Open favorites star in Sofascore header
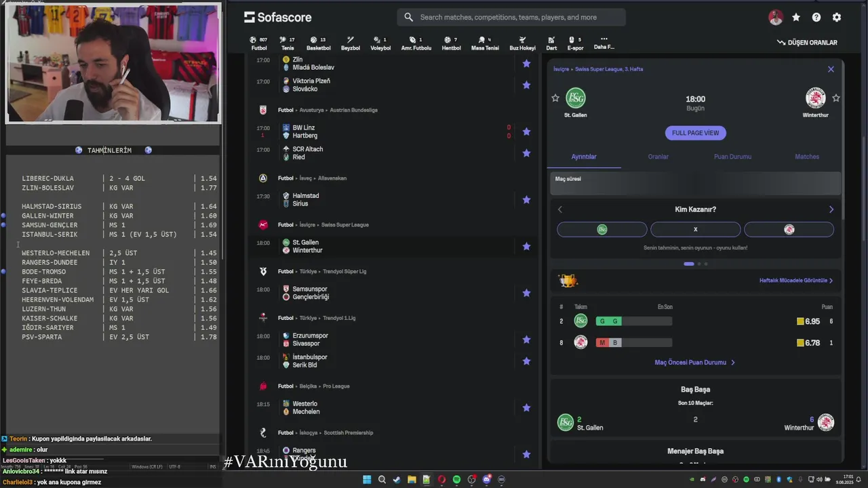 [796, 18]
